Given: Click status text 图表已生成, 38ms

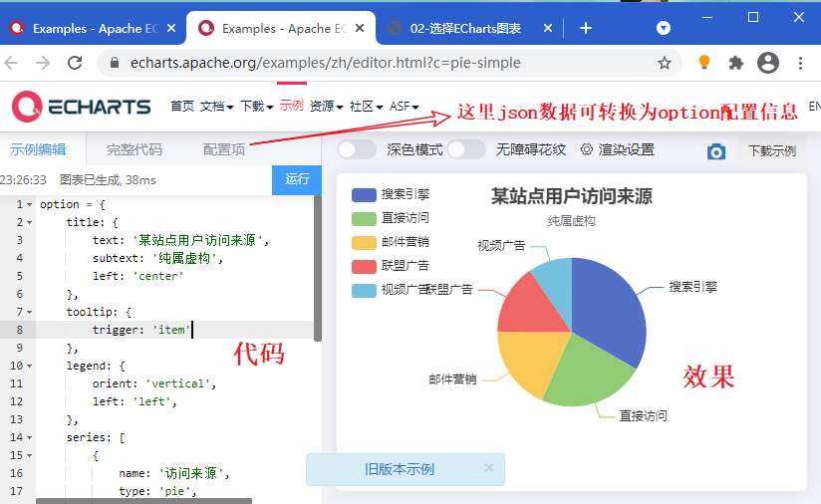Looking at the screenshot, I should [108, 180].
